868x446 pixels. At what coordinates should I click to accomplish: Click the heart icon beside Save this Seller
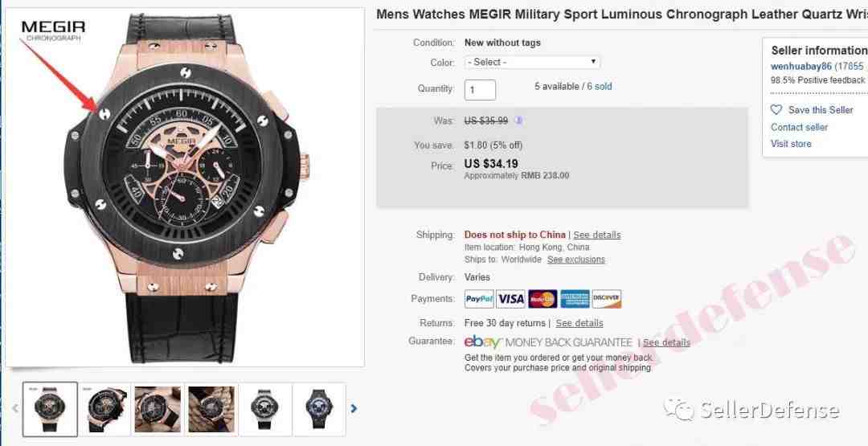776,109
